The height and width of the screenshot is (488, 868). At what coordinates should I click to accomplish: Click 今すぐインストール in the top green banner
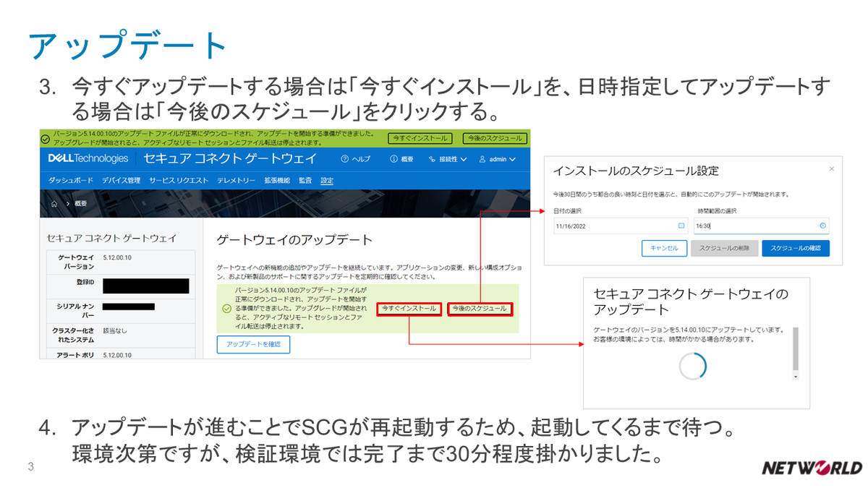coord(420,138)
